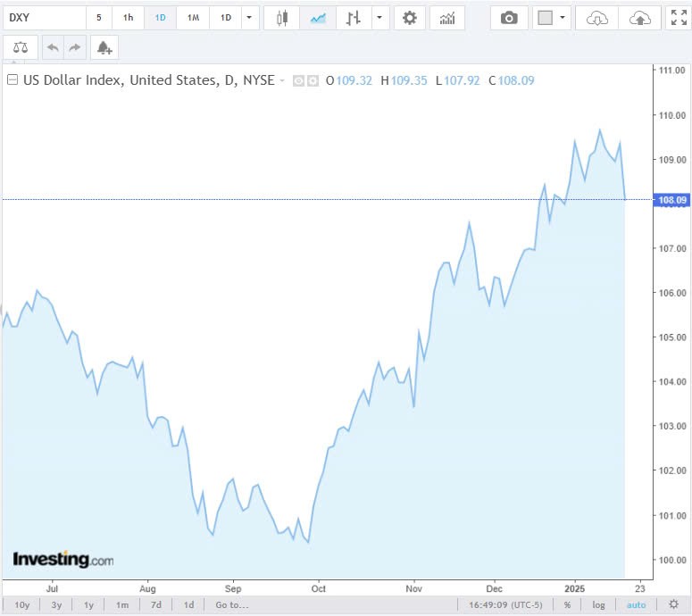
Task: Load chart layout from cloud
Action: coord(597,18)
